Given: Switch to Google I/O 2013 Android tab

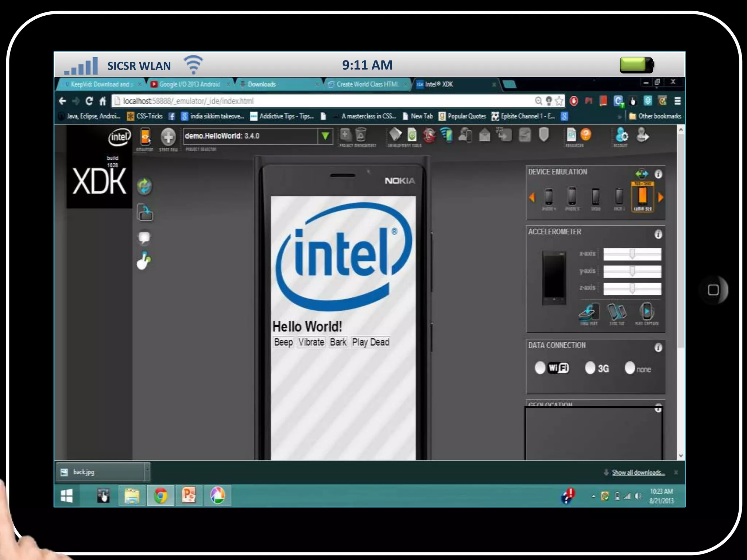Looking at the screenshot, I should (x=189, y=84).
